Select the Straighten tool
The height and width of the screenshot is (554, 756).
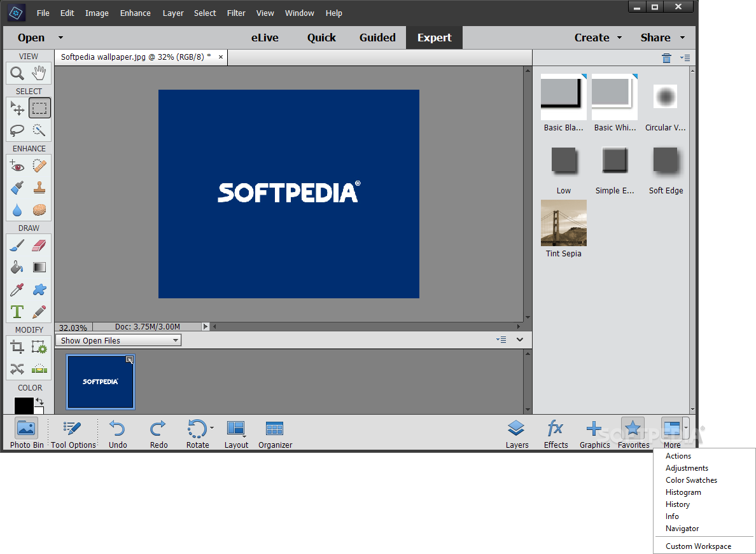39,369
